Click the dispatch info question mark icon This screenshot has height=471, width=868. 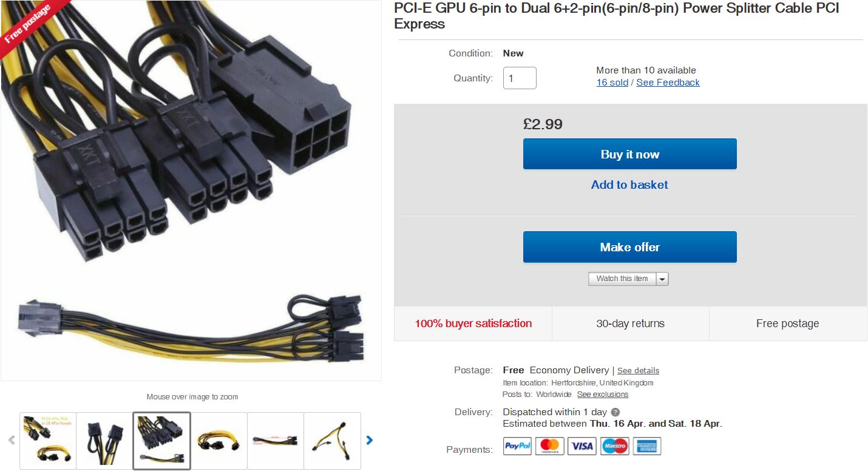pyautogui.click(x=615, y=412)
